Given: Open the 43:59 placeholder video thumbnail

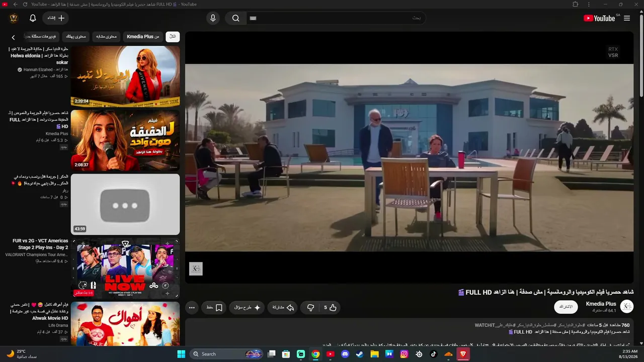Looking at the screenshot, I should pos(125,205).
